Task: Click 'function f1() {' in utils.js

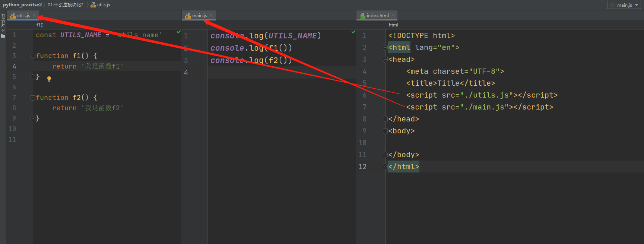Action: [x=66, y=56]
